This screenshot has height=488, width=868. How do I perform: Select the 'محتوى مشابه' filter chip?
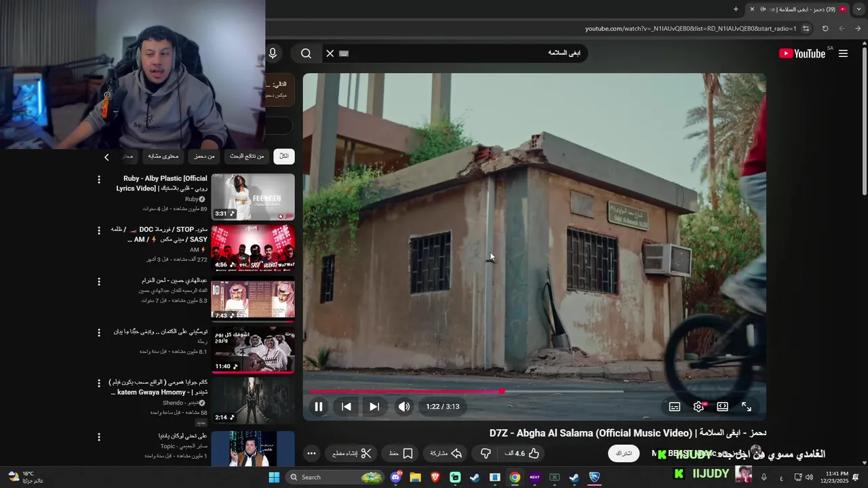[163, 156]
